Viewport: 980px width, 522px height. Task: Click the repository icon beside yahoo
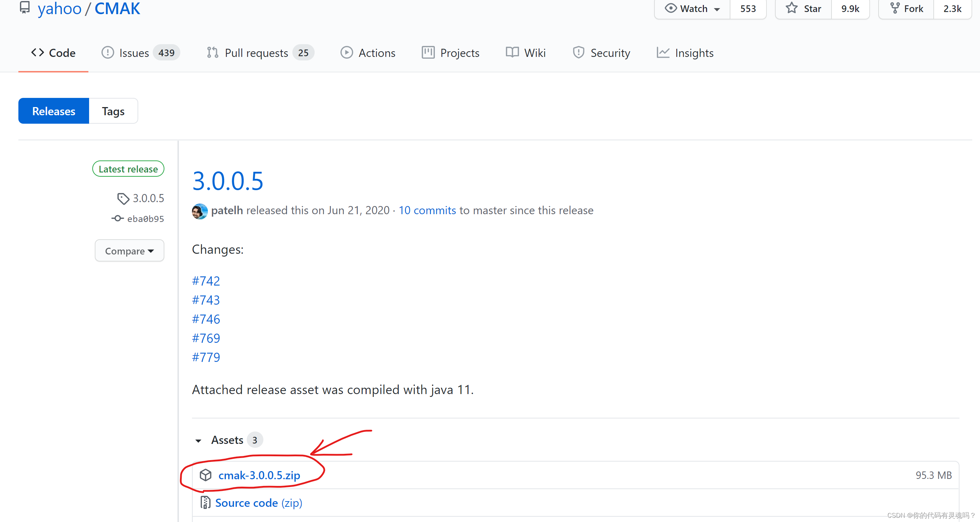coord(25,8)
